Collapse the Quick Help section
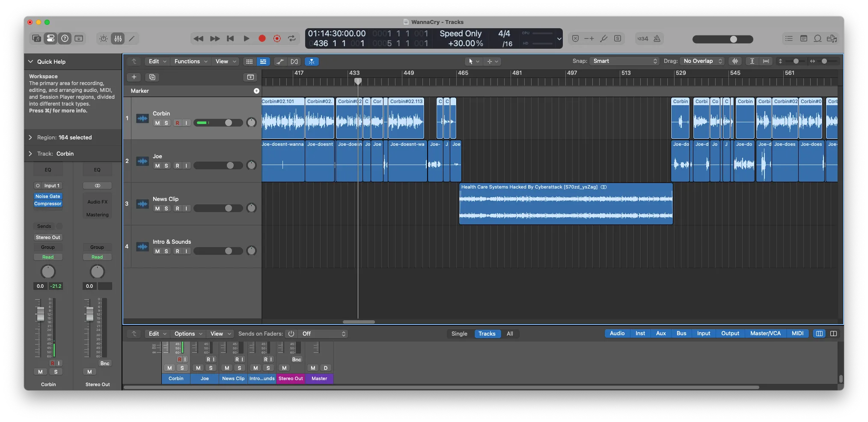The image size is (868, 422). [30, 62]
